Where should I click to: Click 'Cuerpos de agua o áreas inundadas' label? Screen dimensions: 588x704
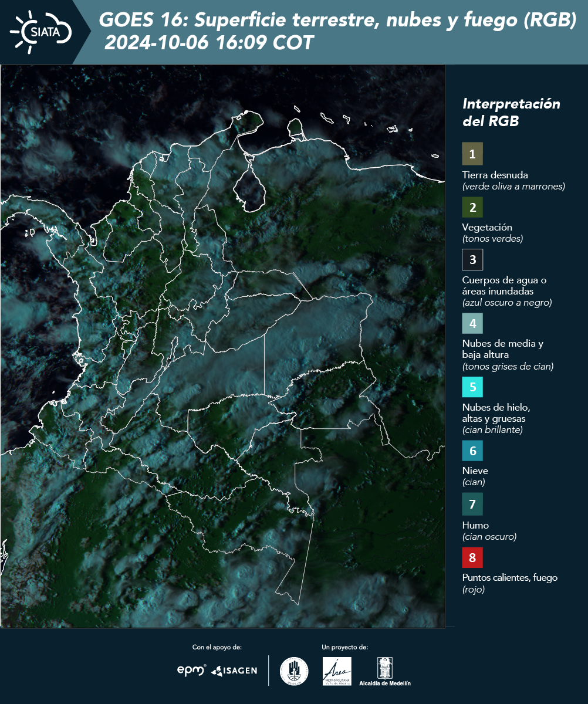[x=504, y=286]
